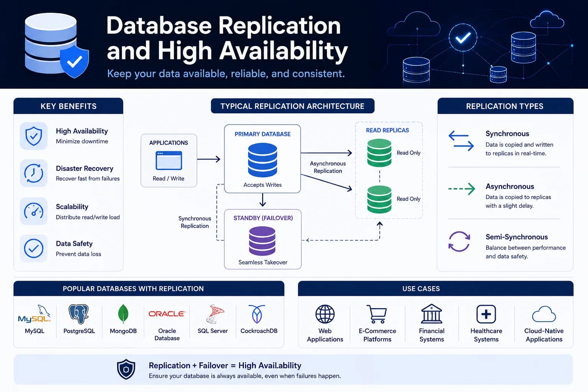This screenshot has height=392, width=588.
Task: Click the SQL Server logo
Action: (x=215, y=314)
